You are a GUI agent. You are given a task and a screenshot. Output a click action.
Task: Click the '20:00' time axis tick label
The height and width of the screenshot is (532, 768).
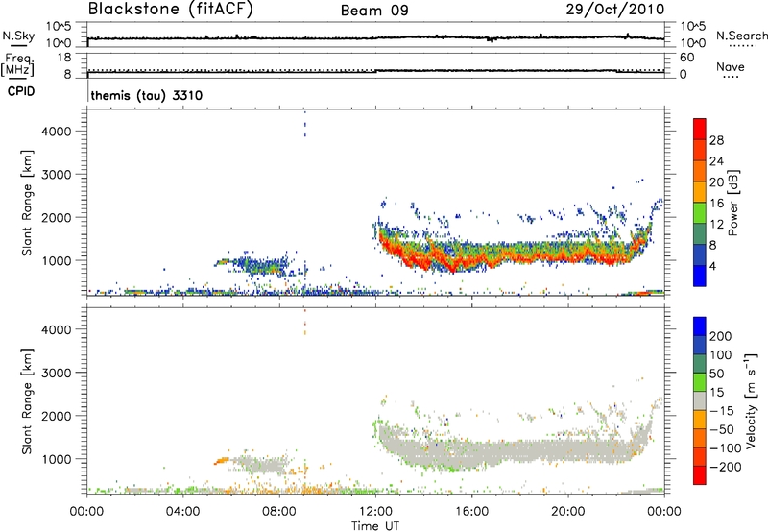click(568, 512)
